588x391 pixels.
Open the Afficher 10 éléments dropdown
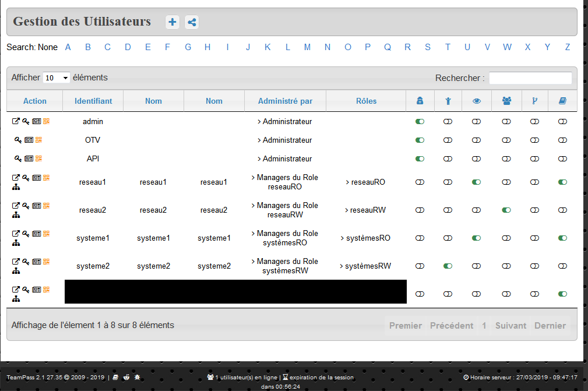55,77
